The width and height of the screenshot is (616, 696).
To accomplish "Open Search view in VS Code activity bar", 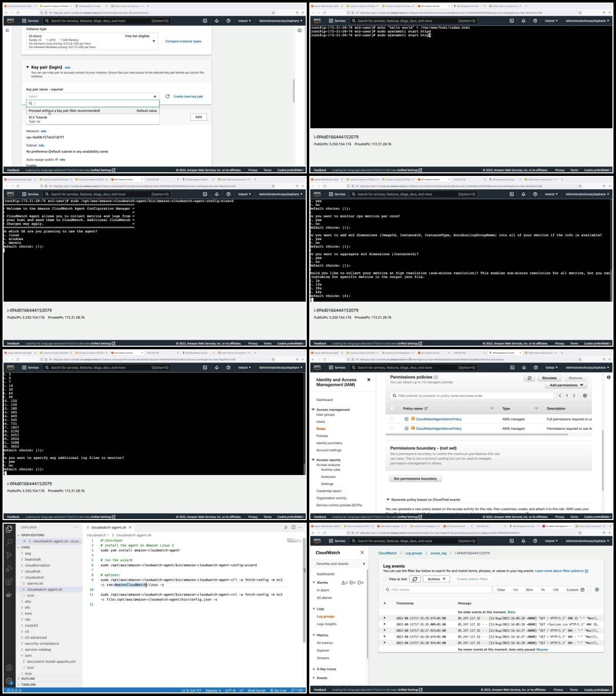I will pos(9,542).
